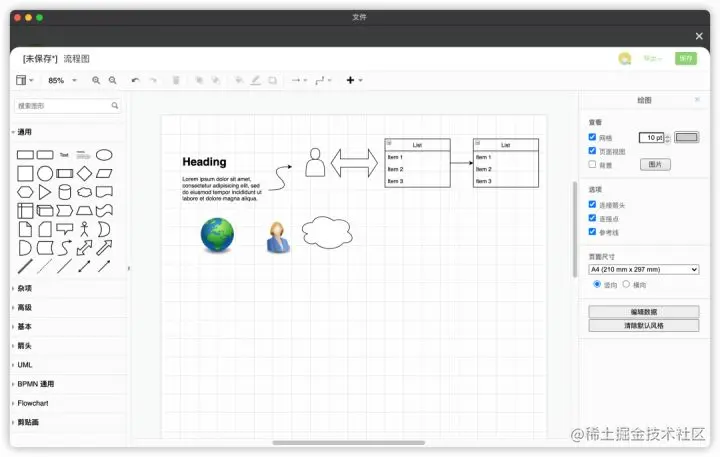Open the waypoint style dropdown

tap(323, 80)
